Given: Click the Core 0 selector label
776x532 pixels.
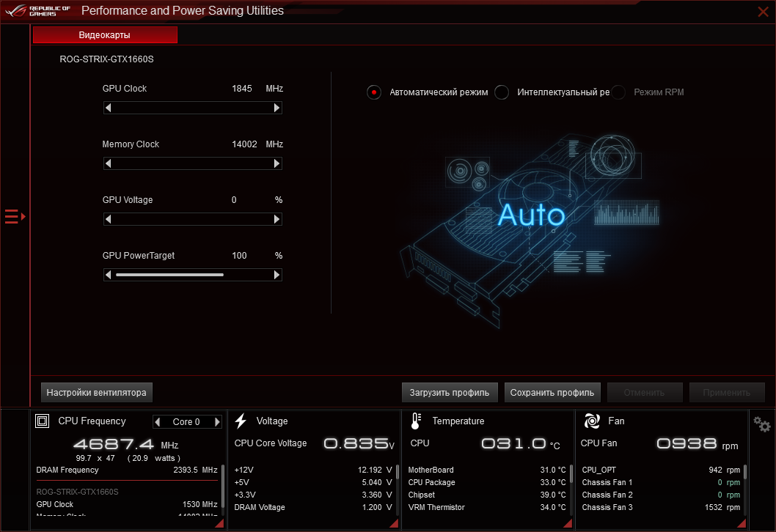Looking at the screenshot, I should click(x=186, y=422).
